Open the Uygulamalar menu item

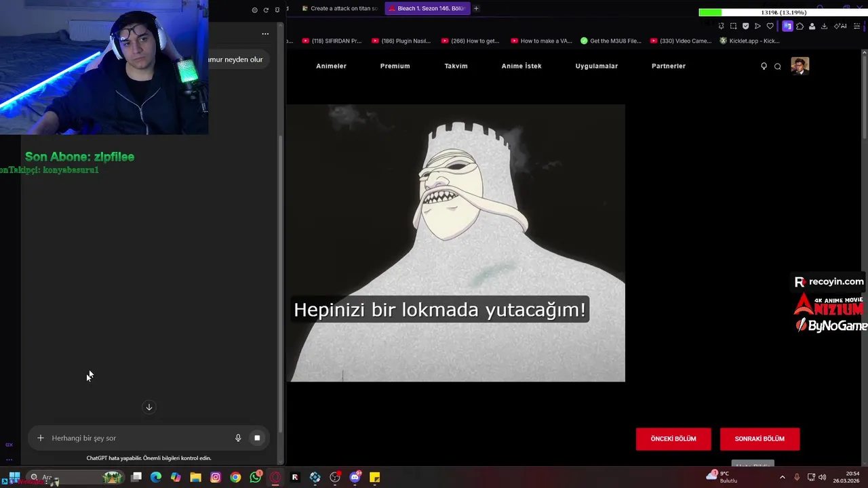tap(596, 66)
